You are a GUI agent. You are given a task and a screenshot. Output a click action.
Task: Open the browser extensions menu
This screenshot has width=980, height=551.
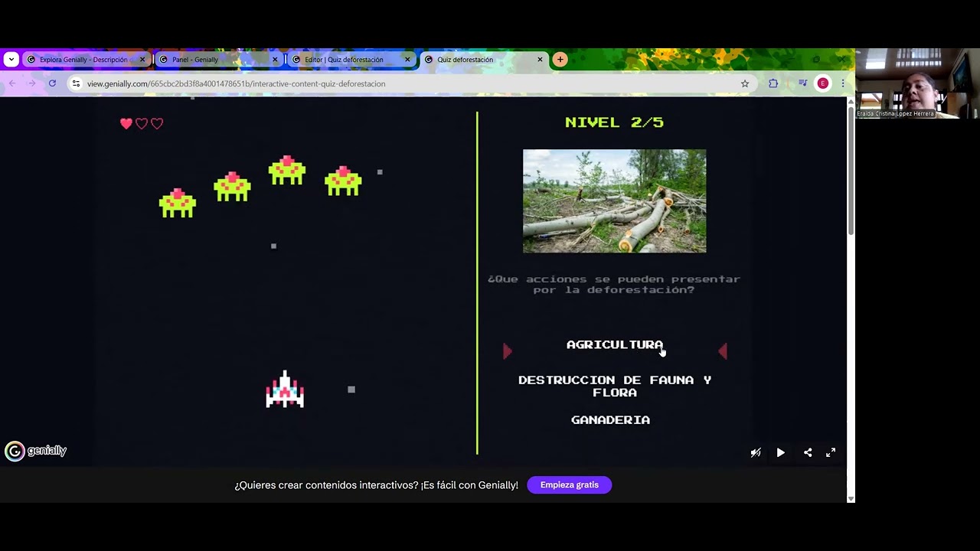[773, 83]
